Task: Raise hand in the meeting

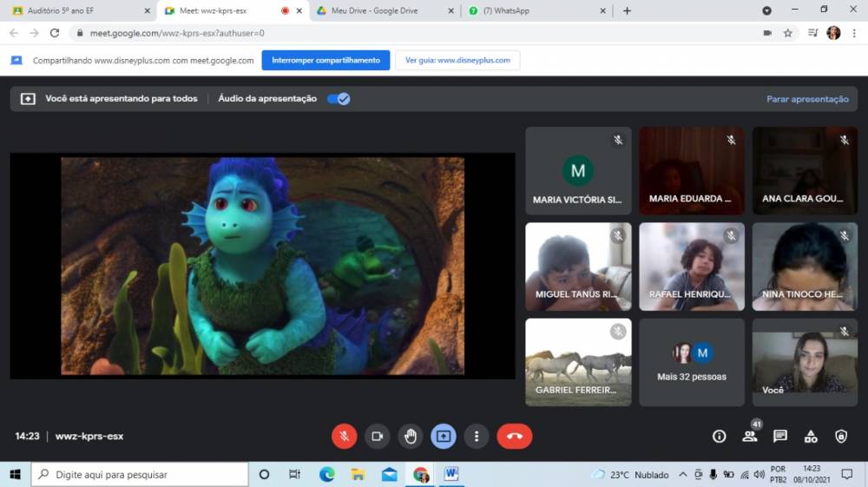Action: coord(411,436)
